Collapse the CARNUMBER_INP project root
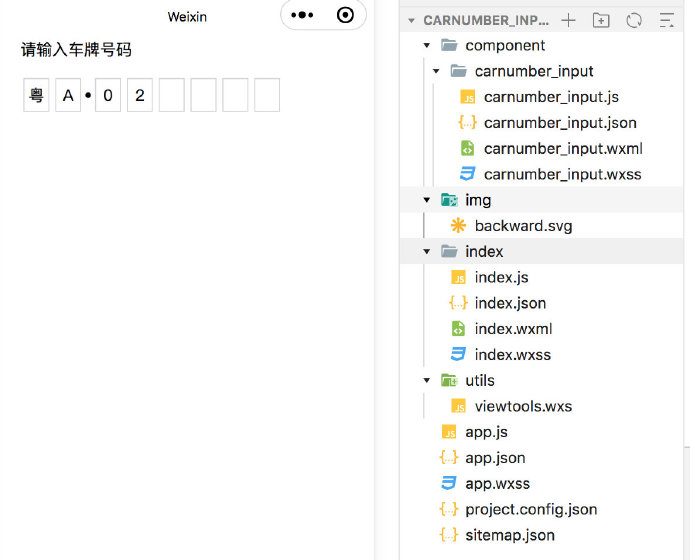Viewport: 690px width, 560px height. [411, 20]
